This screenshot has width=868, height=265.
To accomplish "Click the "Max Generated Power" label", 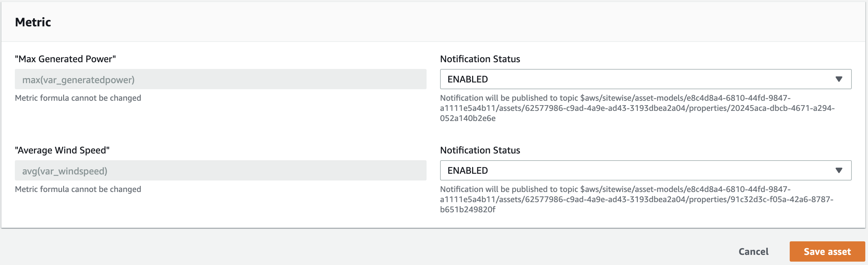I will click(65, 59).
